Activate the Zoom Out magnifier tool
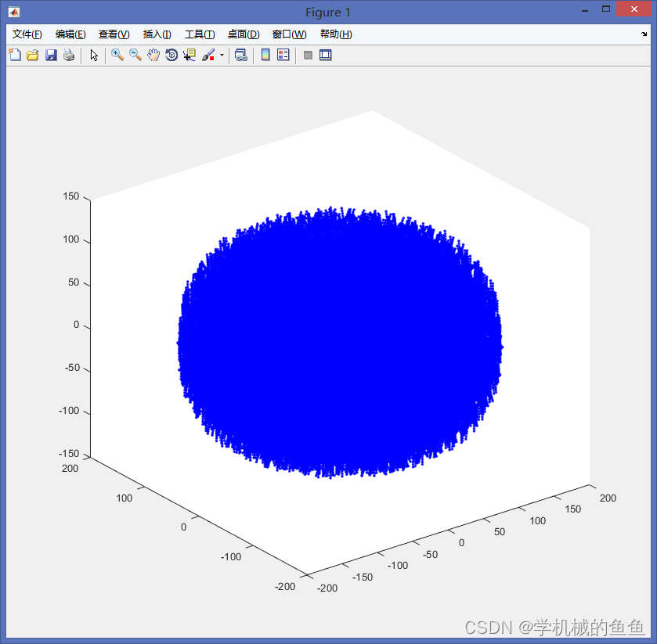 135,55
